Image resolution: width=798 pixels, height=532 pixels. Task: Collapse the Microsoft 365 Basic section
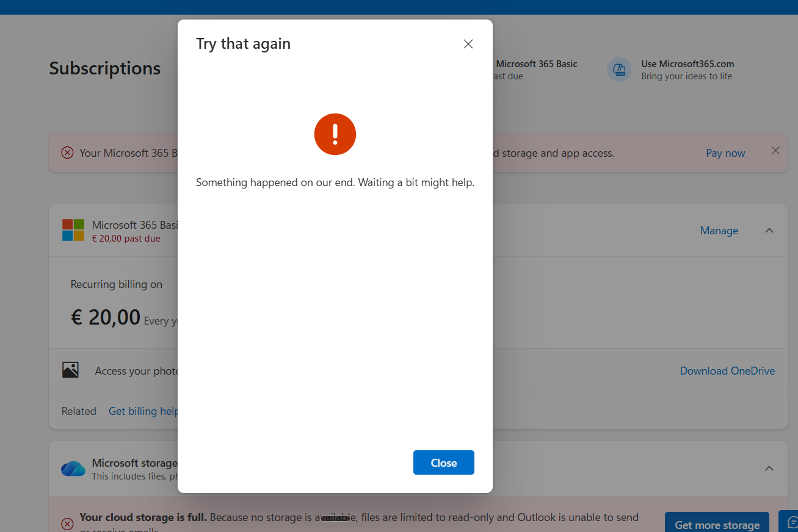tap(769, 231)
